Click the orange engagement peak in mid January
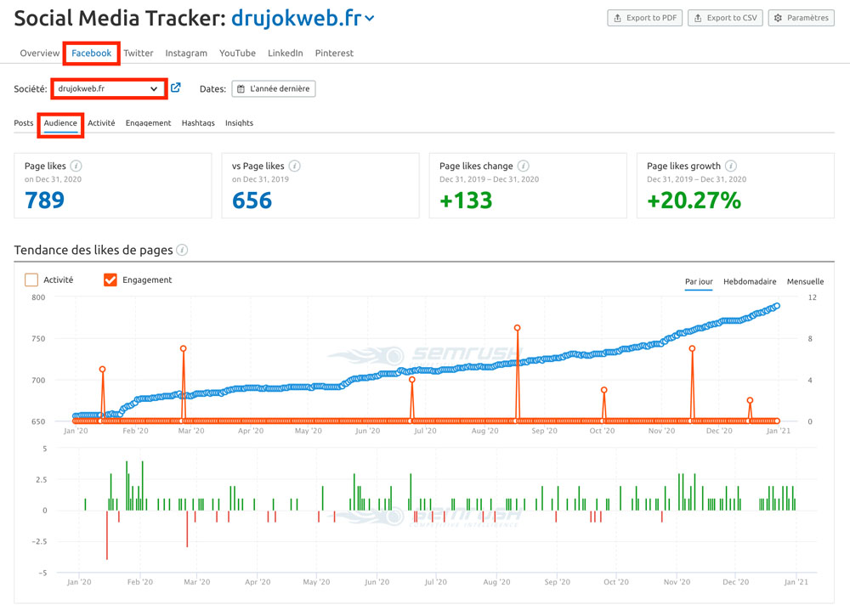 coord(103,369)
